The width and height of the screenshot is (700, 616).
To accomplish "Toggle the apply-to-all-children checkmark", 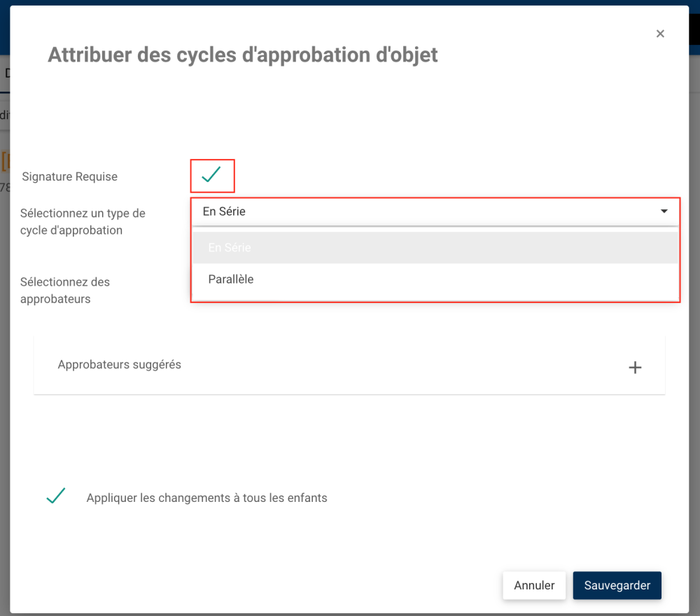I will [56, 496].
